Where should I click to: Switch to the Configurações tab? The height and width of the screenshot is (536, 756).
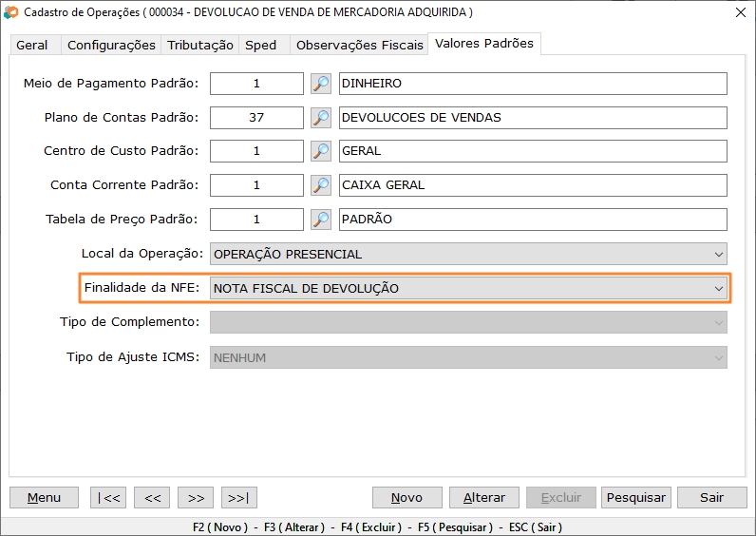pyautogui.click(x=111, y=45)
